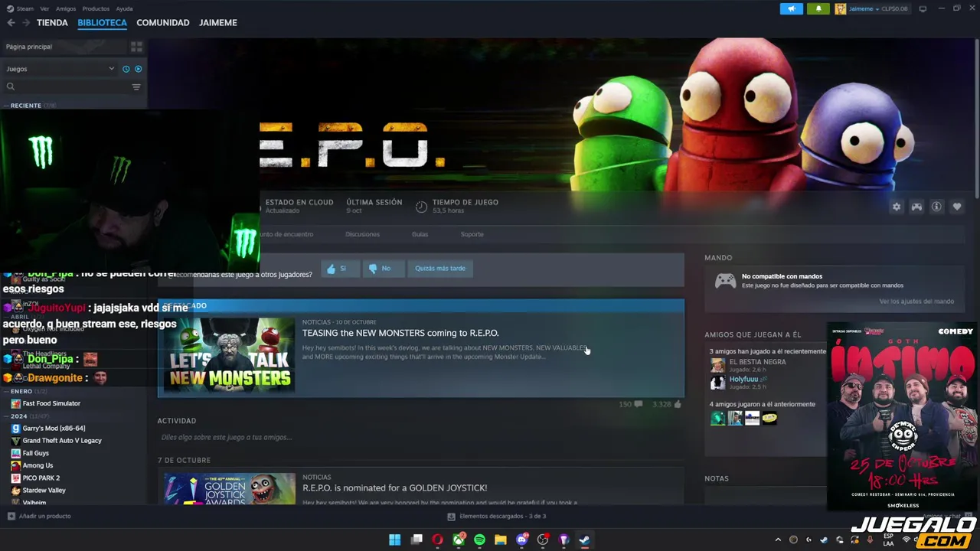
Task: Click Añadir un producto
Action: [39, 516]
